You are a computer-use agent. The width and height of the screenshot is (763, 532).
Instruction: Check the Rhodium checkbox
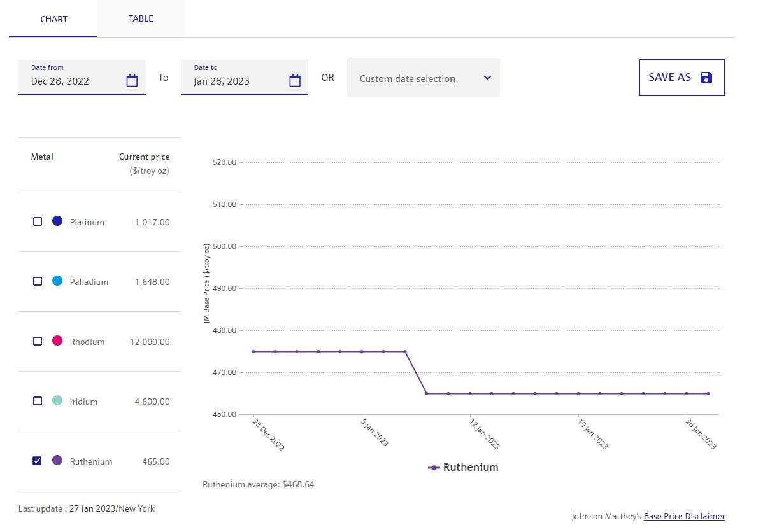(38, 341)
